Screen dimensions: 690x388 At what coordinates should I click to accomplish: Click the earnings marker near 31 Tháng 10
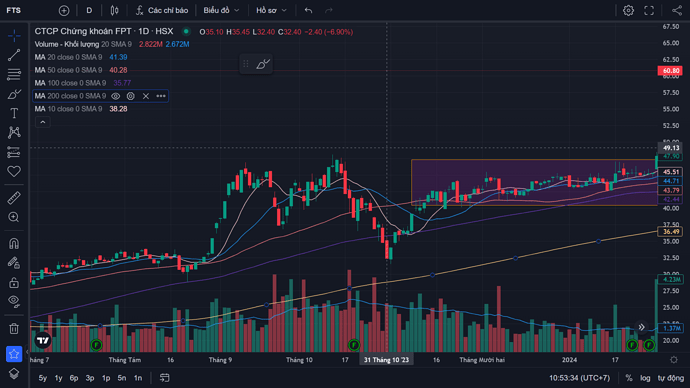[x=353, y=345]
